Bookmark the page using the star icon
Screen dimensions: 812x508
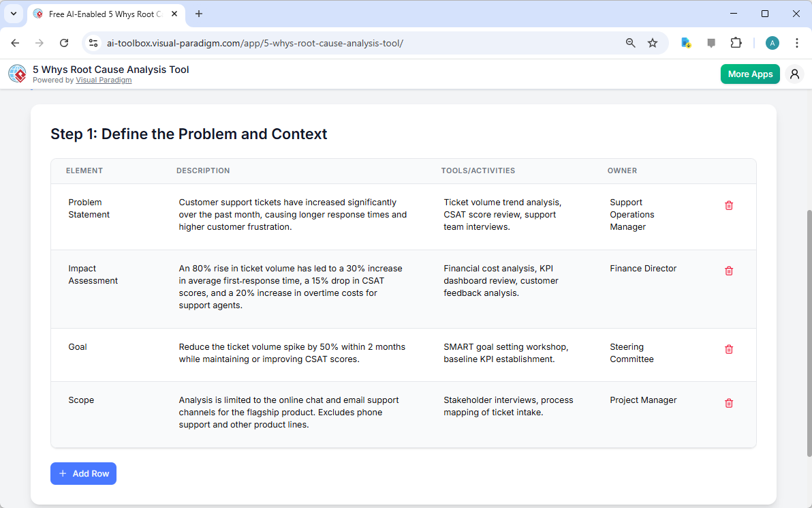tap(653, 42)
